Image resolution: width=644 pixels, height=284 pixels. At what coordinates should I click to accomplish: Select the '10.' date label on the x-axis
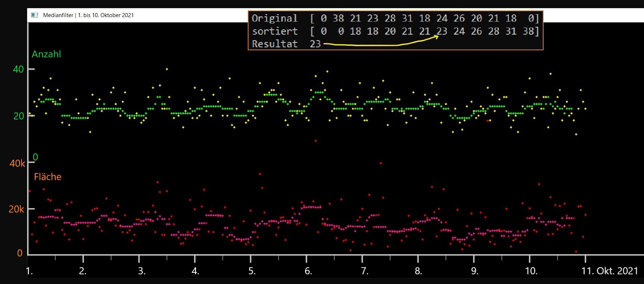[x=531, y=271]
